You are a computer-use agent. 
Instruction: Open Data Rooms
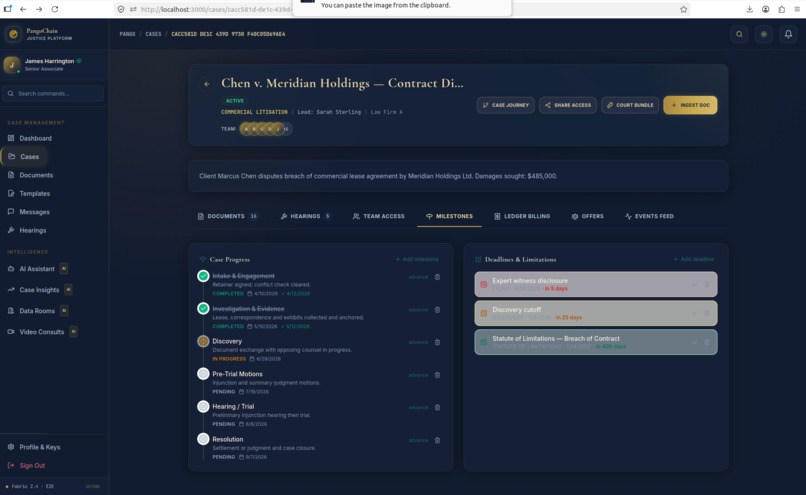click(37, 311)
